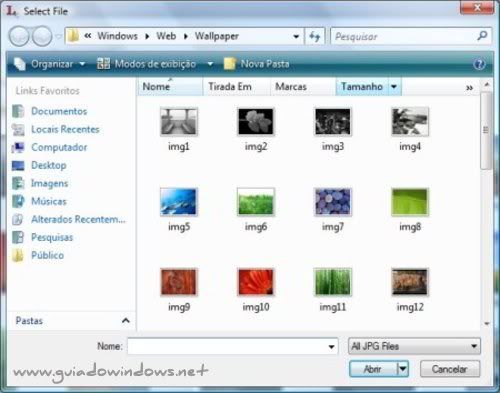The image size is (500, 393).
Task: Click the magnifier search icon
Action: pyautogui.click(x=482, y=35)
